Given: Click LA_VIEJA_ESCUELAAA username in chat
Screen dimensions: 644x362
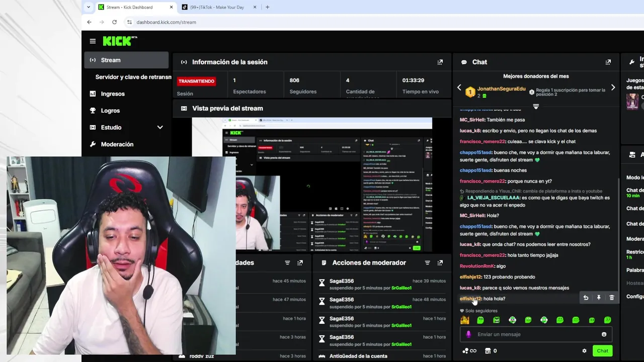Looking at the screenshot, I should tap(492, 198).
